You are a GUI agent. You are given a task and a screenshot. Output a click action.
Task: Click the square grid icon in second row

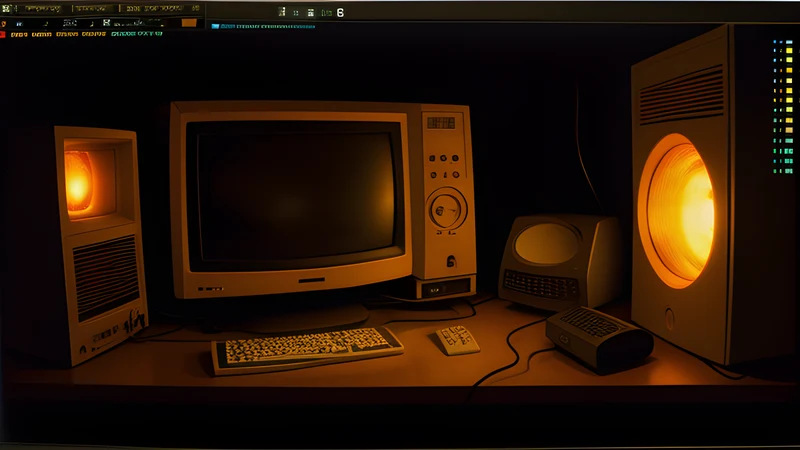pyautogui.click(x=106, y=22)
